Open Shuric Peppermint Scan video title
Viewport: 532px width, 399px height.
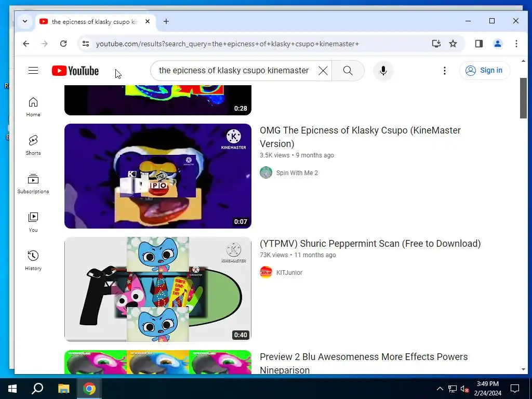pyautogui.click(x=370, y=244)
